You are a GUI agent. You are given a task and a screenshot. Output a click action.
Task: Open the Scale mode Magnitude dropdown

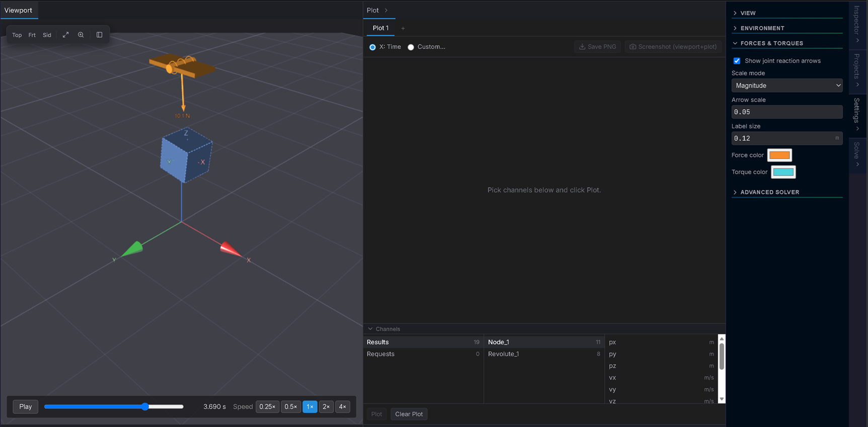click(x=787, y=86)
